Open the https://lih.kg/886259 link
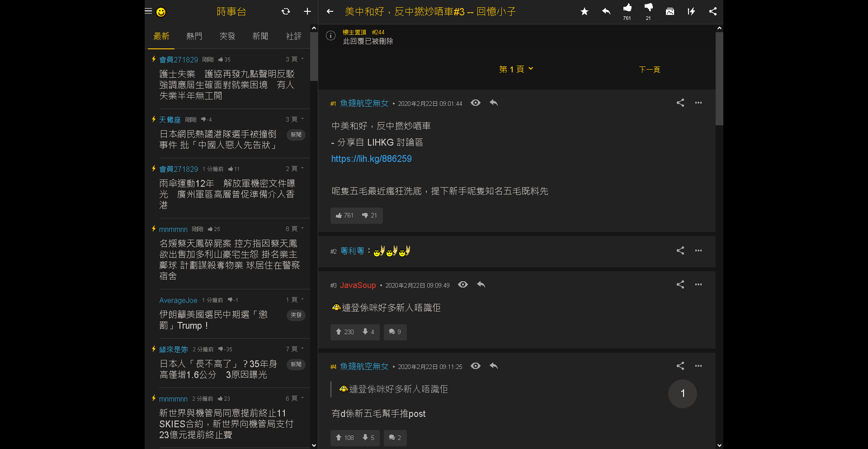This screenshot has height=449, width=868. point(371,159)
